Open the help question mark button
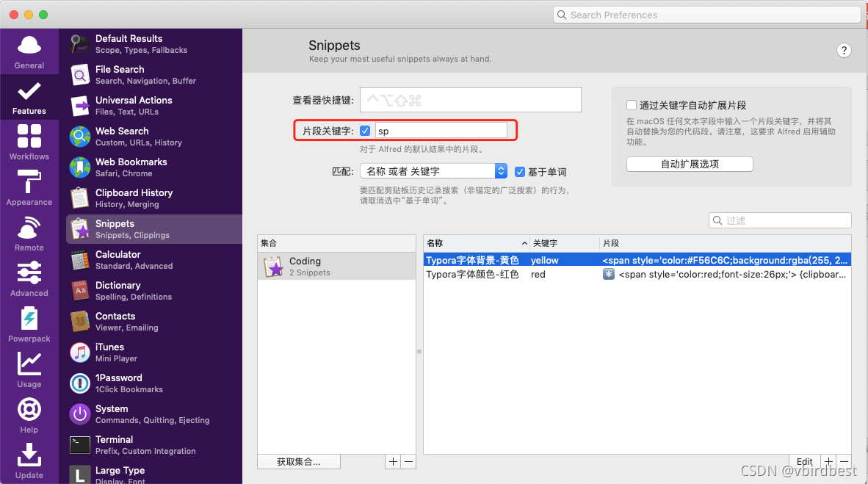 tap(844, 51)
